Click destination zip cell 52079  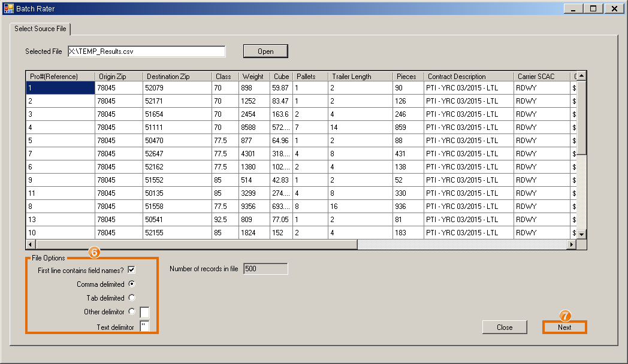pos(177,88)
